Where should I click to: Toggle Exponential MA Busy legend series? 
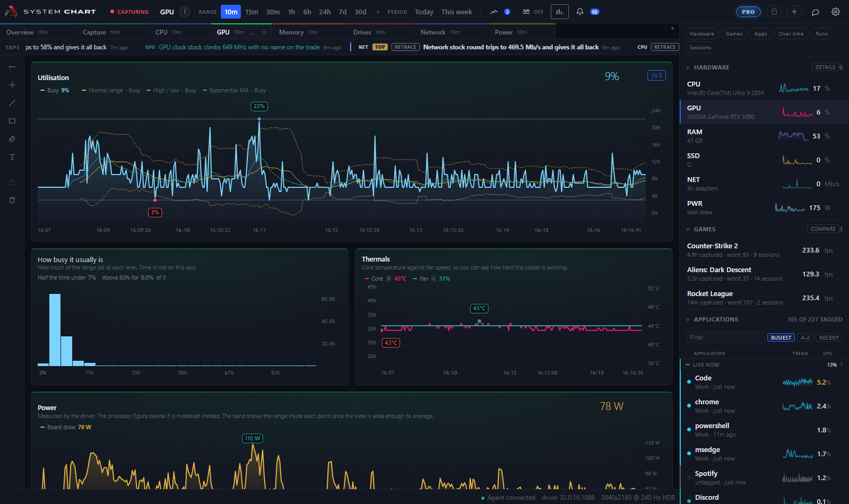(234, 90)
